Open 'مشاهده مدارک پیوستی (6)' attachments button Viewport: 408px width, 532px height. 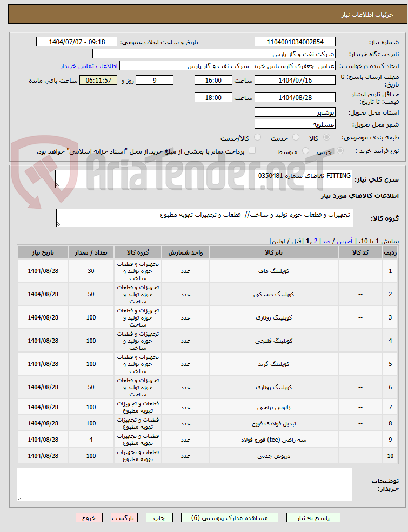pyautogui.click(x=229, y=518)
